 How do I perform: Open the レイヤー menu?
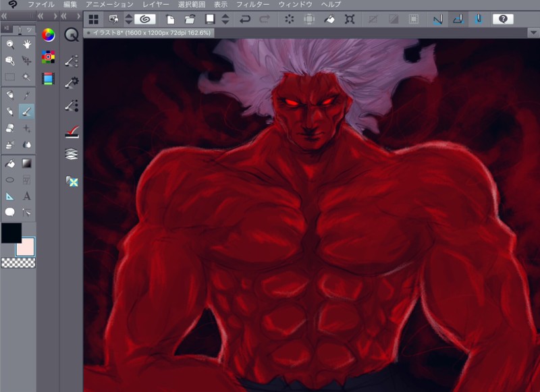(x=156, y=5)
